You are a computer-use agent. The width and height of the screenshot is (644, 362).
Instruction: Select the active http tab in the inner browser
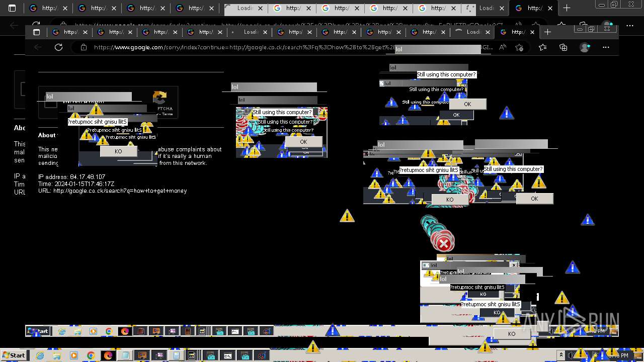515,32
